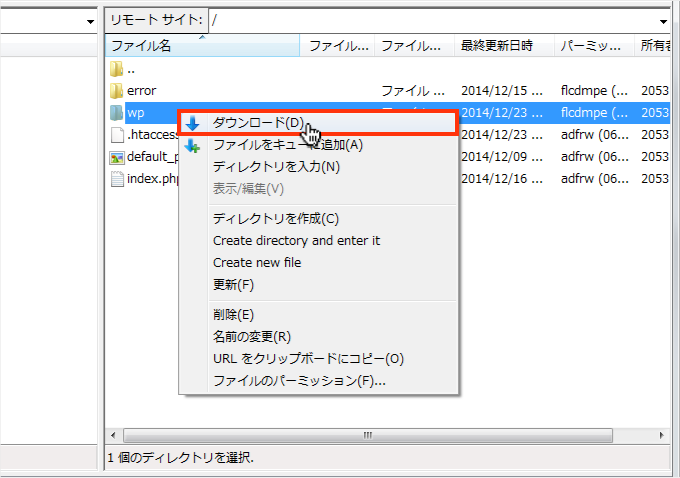The image size is (680, 478).
Task: Click the 2014/12/16 date cell
Action: tap(502, 179)
